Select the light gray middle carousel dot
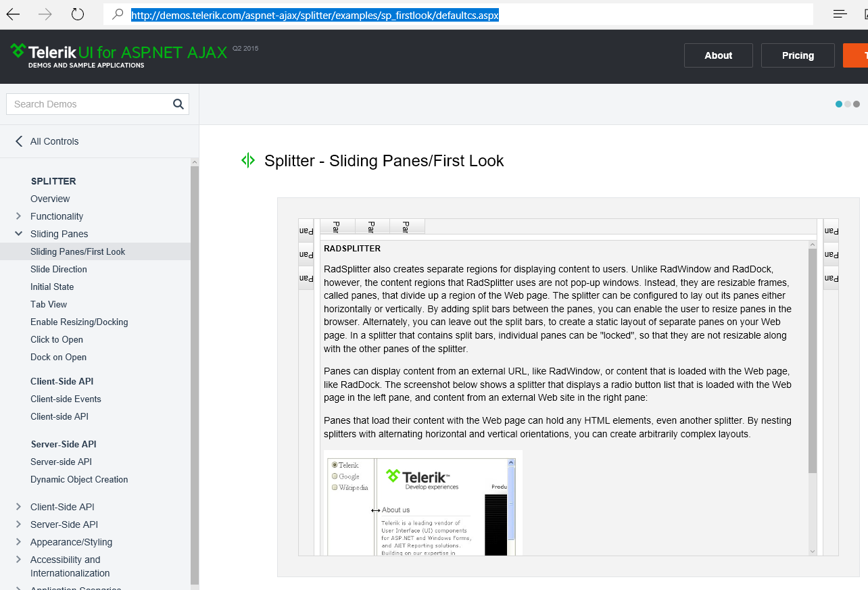The height and width of the screenshot is (590, 868). click(848, 104)
